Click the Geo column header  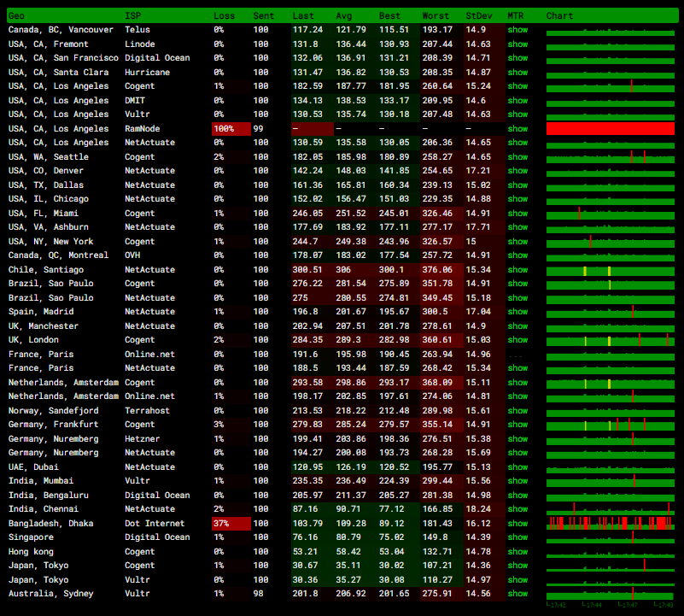[16, 15]
